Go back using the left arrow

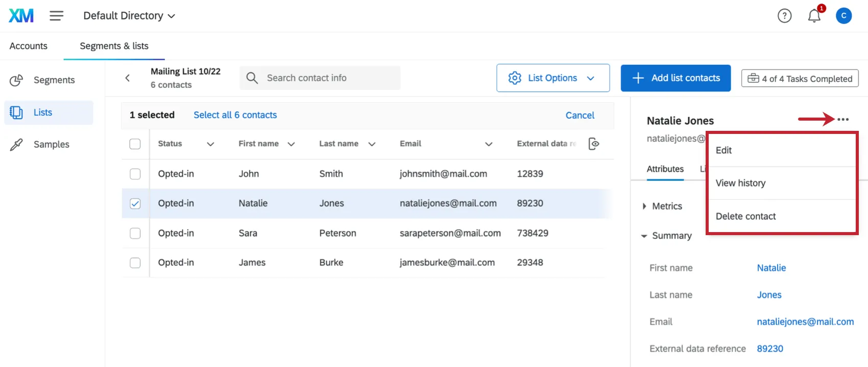point(128,78)
